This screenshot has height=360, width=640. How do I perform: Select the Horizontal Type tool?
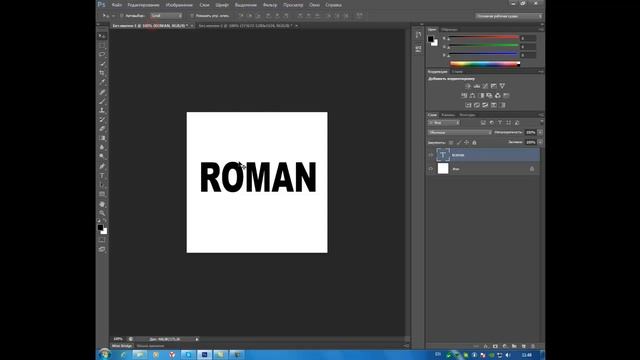click(x=102, y=176)
